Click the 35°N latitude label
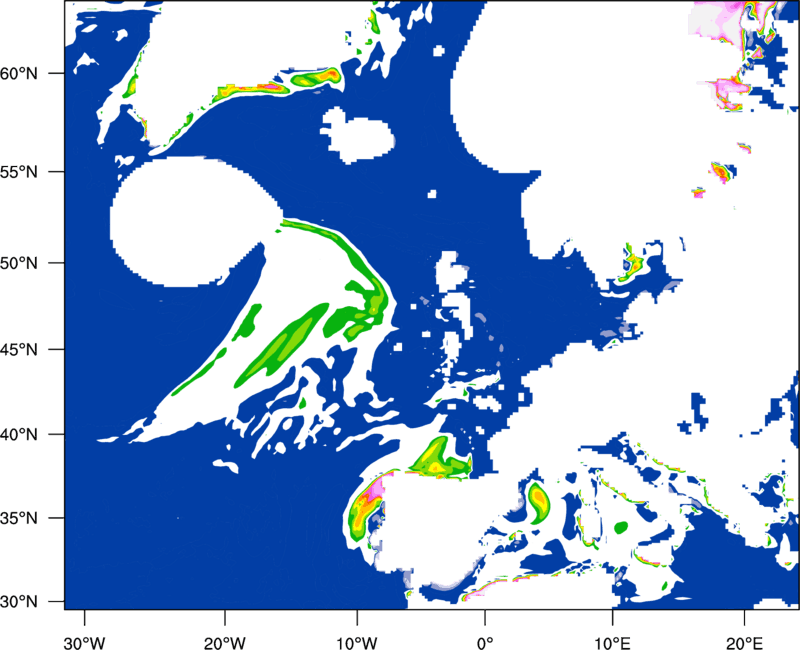 point(19,518)
